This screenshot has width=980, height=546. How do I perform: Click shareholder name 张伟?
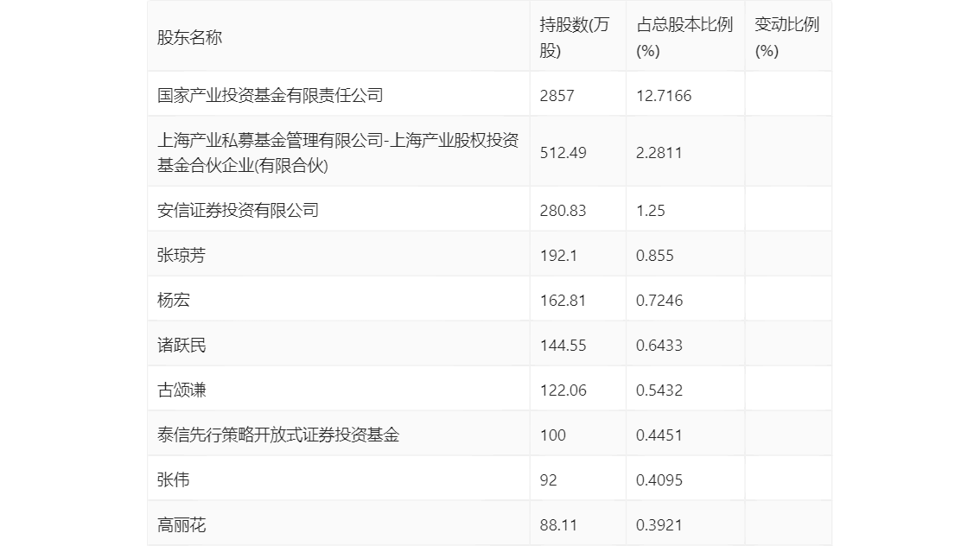(x=173, y=479)
